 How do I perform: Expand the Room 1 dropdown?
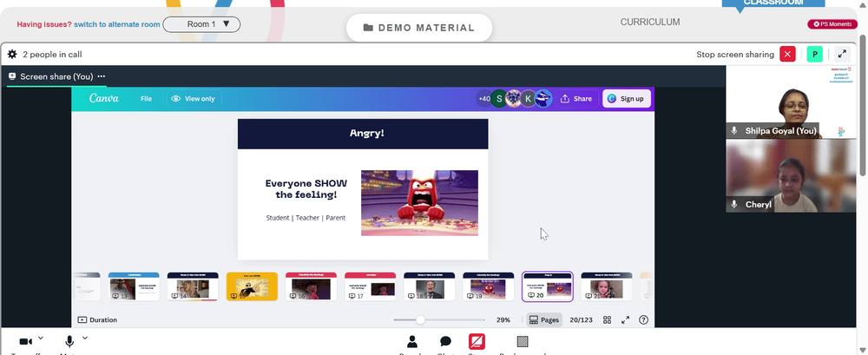pyautogui.click(x=201, y=24)
